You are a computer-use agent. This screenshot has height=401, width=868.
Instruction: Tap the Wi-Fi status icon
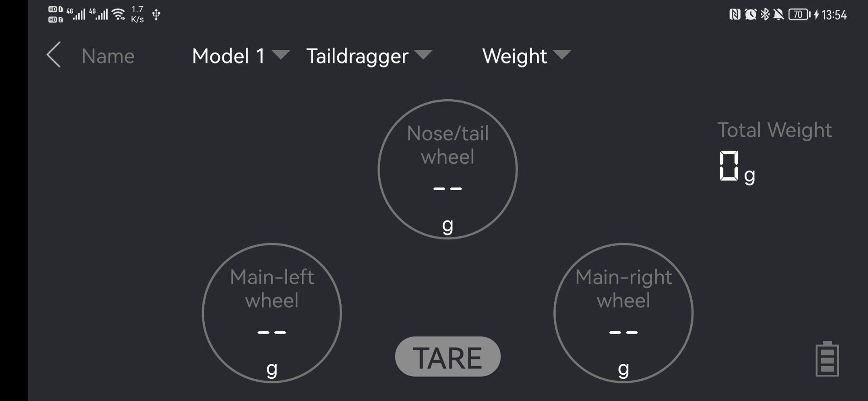118,14
